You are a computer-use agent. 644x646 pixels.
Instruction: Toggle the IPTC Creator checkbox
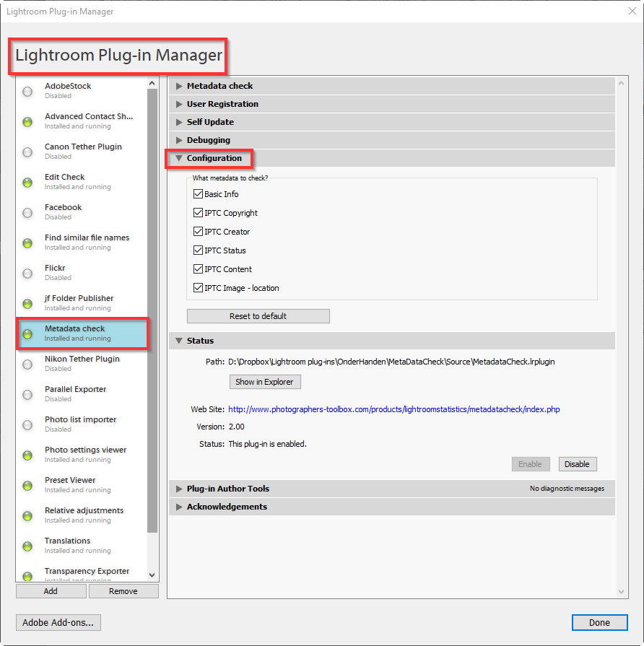pyautogui.click(x=199, y=231)
